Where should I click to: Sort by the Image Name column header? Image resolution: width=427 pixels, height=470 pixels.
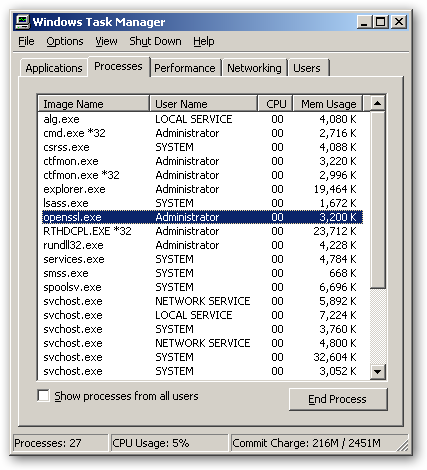pyautogui.click(x=93, y=104)
